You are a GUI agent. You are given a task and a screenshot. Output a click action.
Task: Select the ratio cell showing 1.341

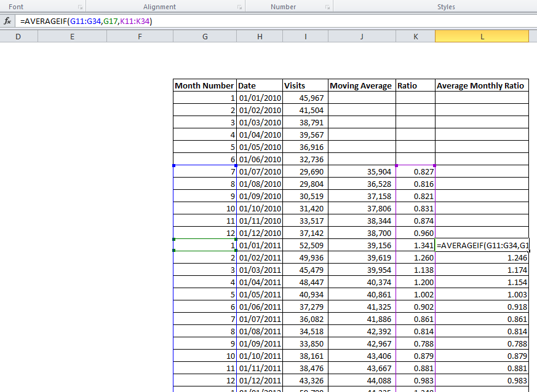415,246
